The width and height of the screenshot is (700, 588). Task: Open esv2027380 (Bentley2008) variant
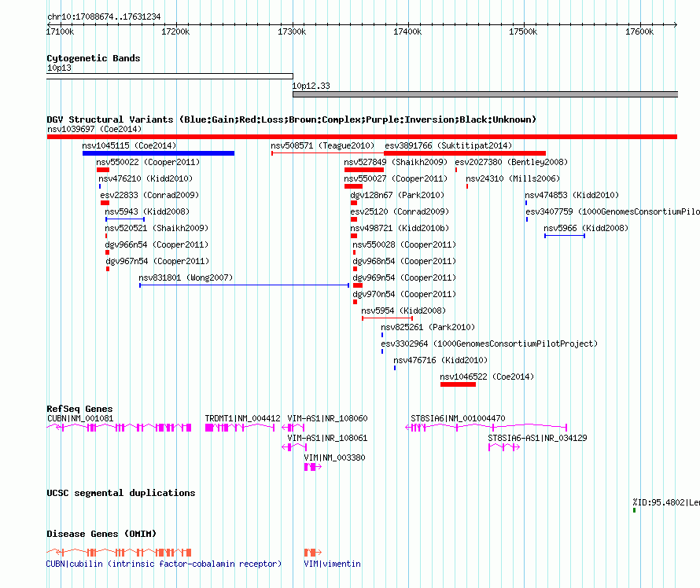(511, 162)
